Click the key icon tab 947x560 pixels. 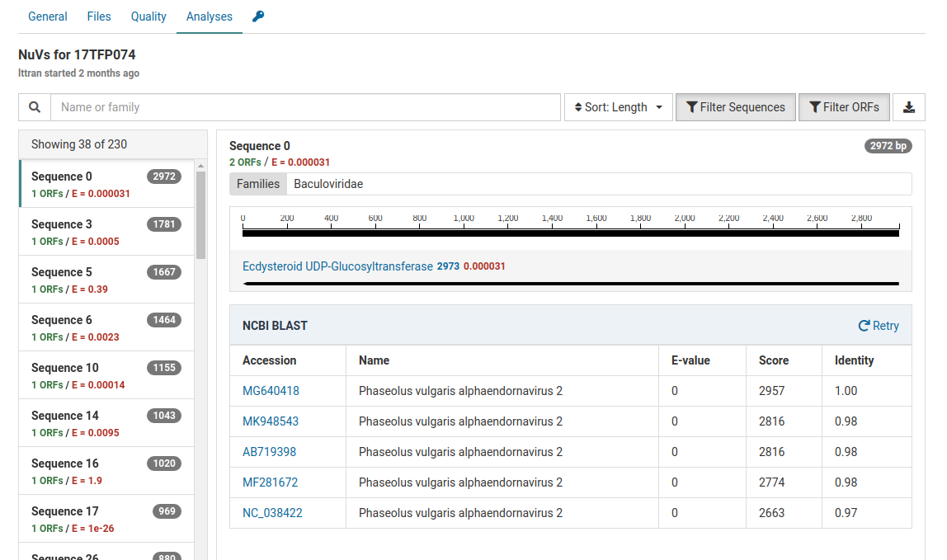258,16
